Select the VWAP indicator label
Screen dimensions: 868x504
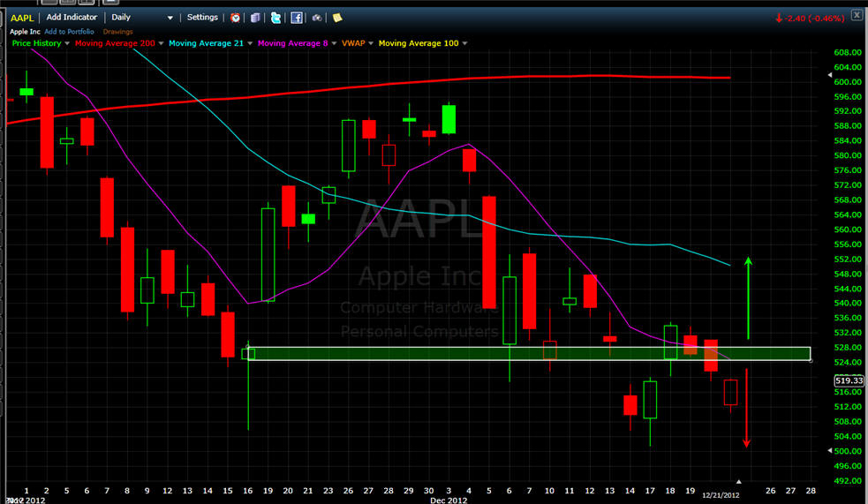coord(353,43)
